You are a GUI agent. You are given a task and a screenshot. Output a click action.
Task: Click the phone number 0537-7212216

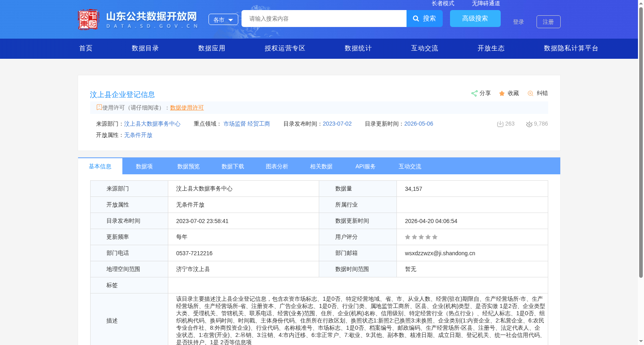tap(194, 253)
